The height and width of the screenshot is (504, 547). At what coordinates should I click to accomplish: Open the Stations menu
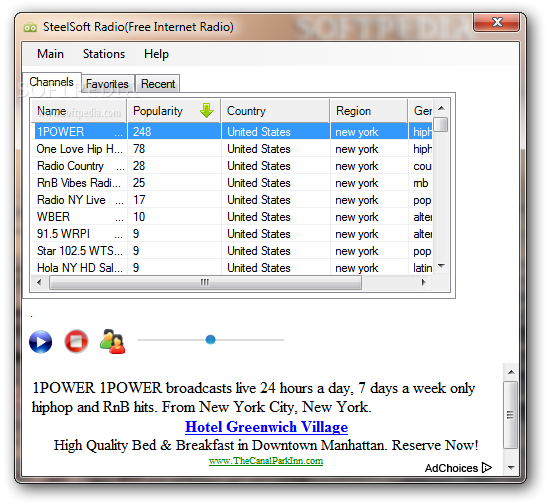(104, 54)
